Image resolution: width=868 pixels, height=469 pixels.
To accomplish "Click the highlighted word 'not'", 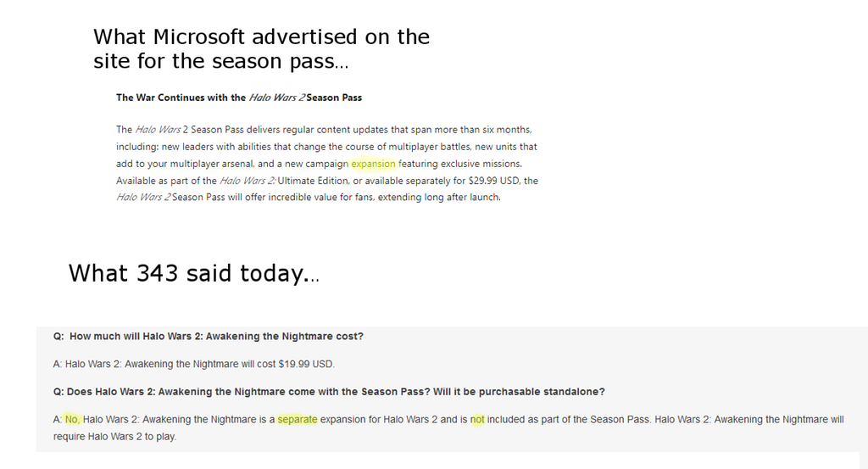I will (477, 419).
